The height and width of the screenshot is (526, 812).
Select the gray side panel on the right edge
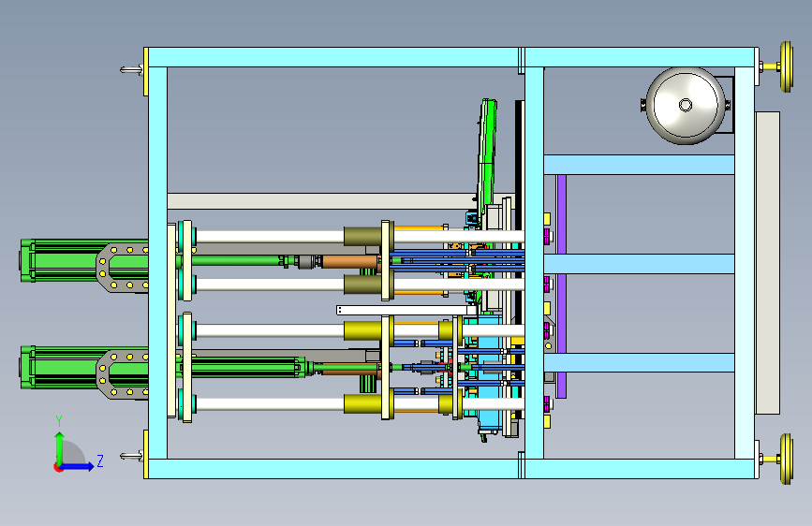tap(767, 262)
